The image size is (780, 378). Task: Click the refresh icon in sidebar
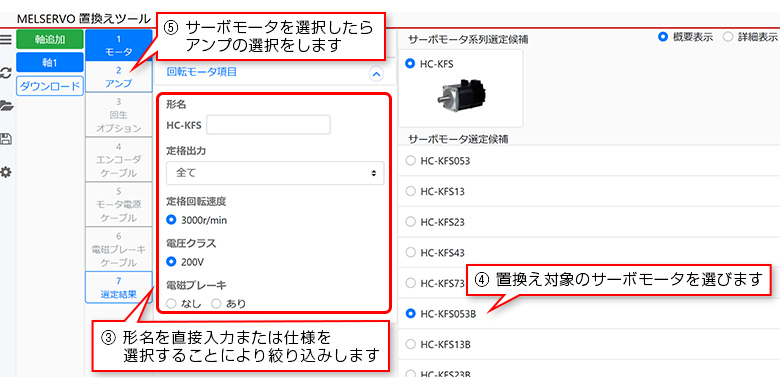click(5, 73)
